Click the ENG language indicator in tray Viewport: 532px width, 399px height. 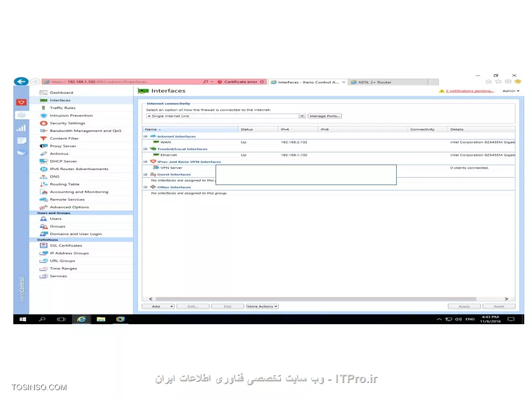470,319
